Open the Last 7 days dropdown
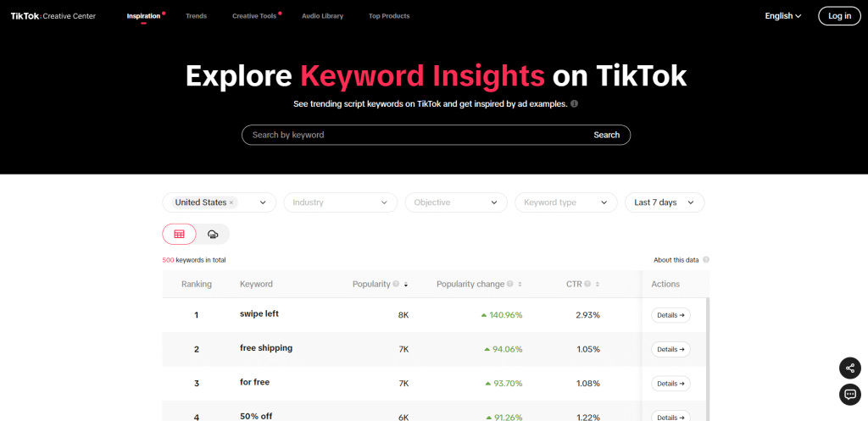 click(665, 202)
